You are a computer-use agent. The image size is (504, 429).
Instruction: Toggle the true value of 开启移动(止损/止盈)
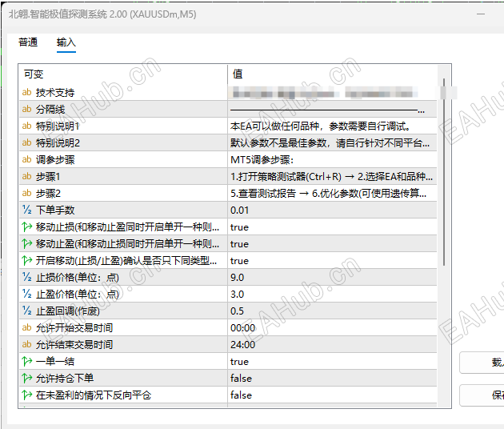click(x=239, y=261)
